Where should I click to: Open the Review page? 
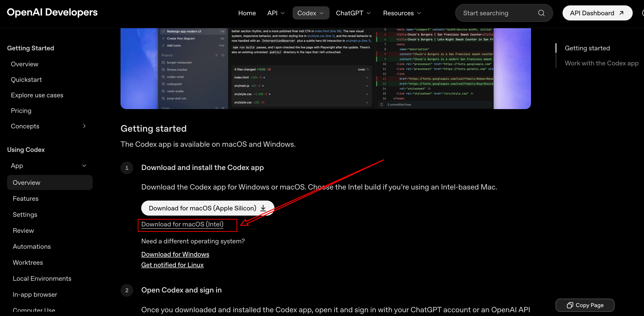click(23, 231)
